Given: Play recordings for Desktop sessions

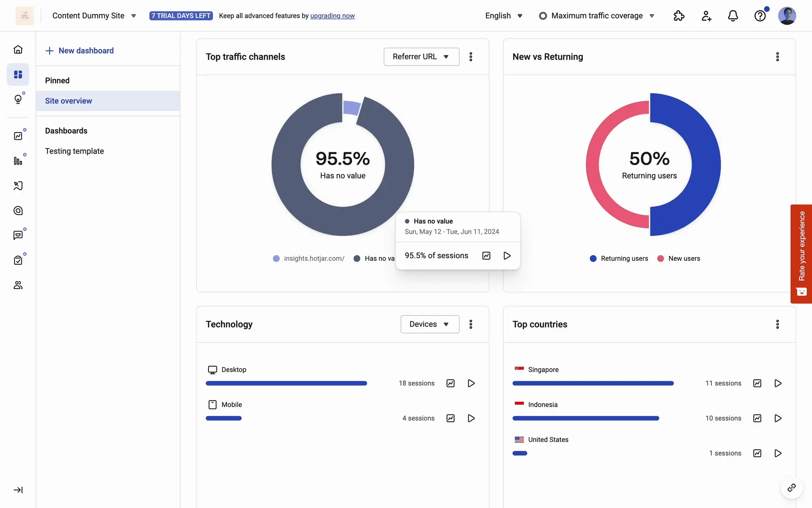Looking at the screenshot, I should click(471, 383).
